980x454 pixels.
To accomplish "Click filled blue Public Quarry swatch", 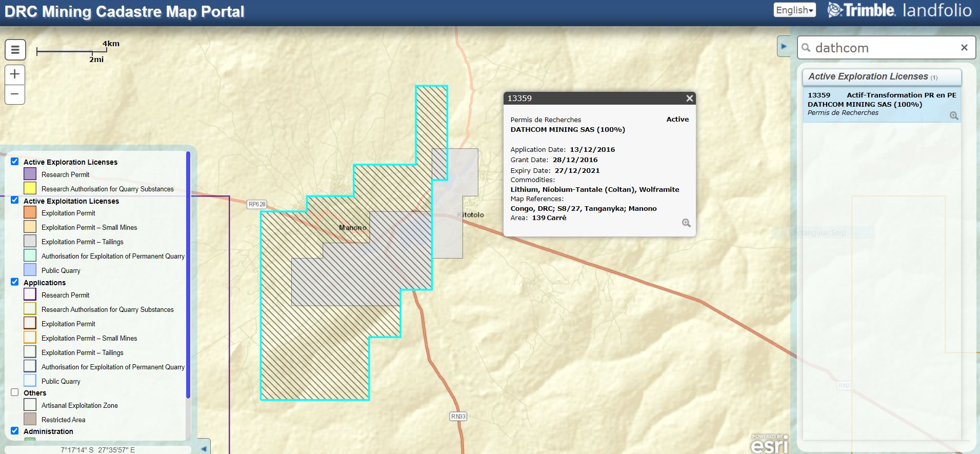I will pos(30,270).
